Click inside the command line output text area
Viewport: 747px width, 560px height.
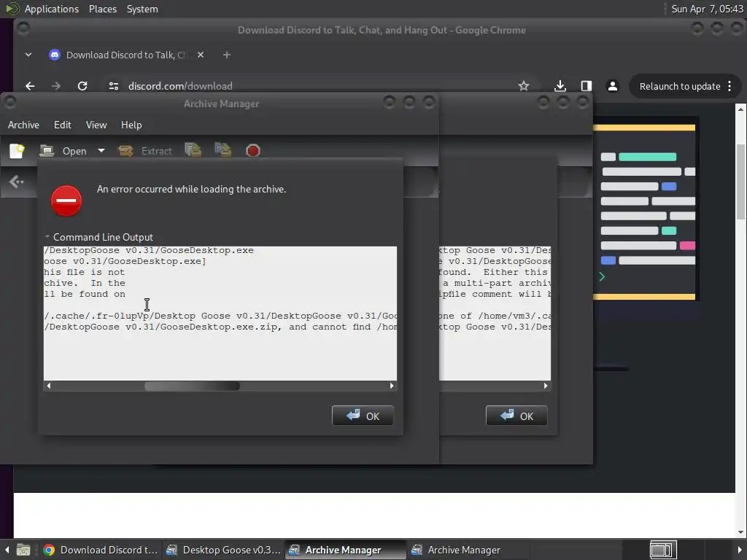220,313
